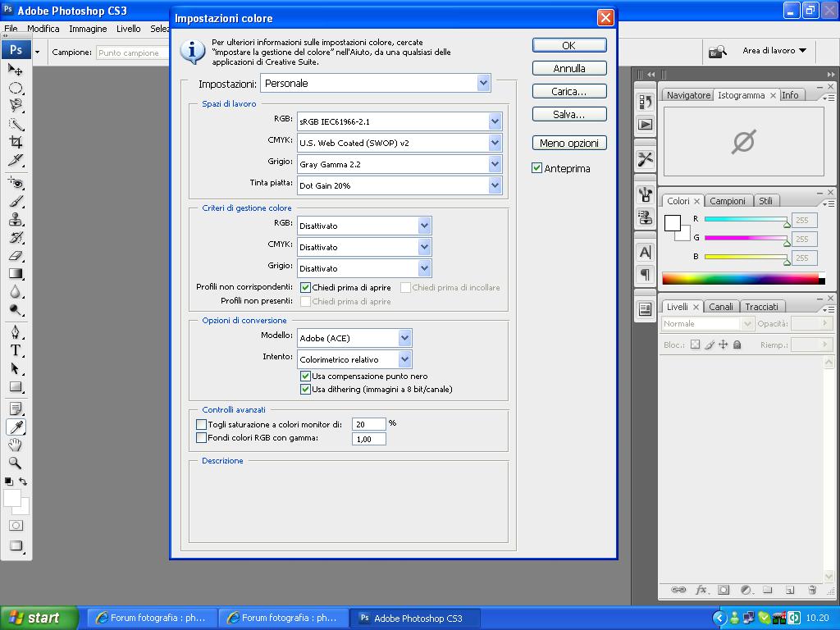Image resolution: width=840 pixels, height=630 pixels.
Task: Select the History Brush tool
Action: point(16,237)
